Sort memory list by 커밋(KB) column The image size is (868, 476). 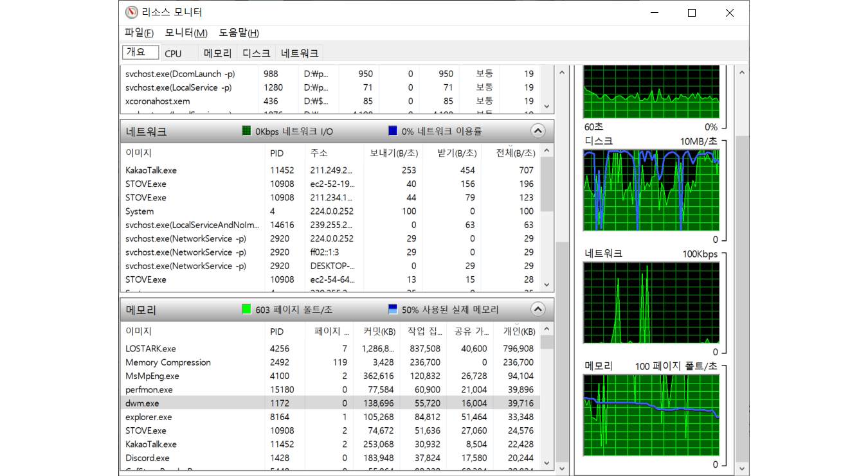[x=376, y=331]
